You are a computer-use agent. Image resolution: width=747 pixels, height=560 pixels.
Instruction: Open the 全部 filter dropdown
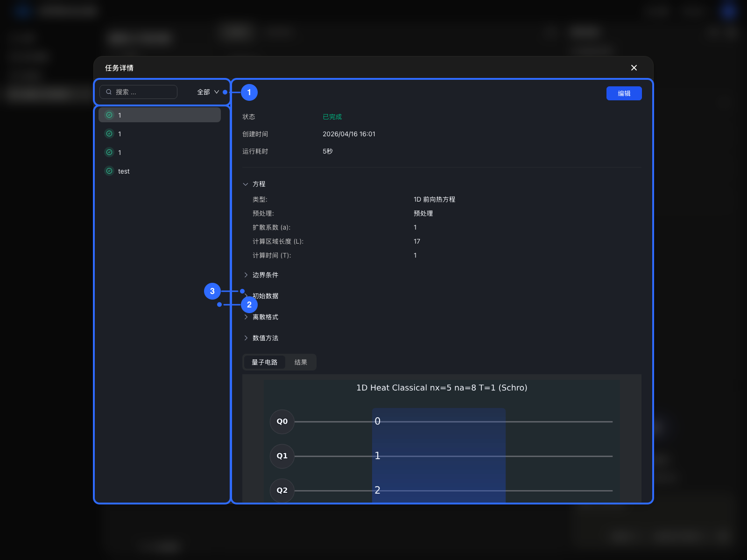[x=208, y=92]
